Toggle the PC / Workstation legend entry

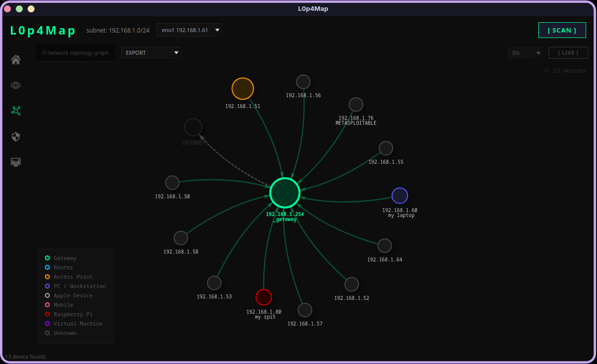pyautogui.click(x=75, y=286)
